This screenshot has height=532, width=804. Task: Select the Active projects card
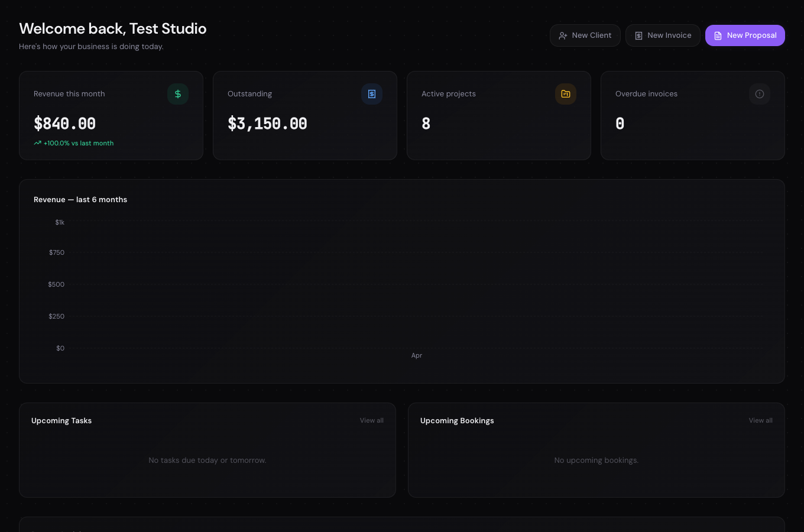(x=499, y=115)
